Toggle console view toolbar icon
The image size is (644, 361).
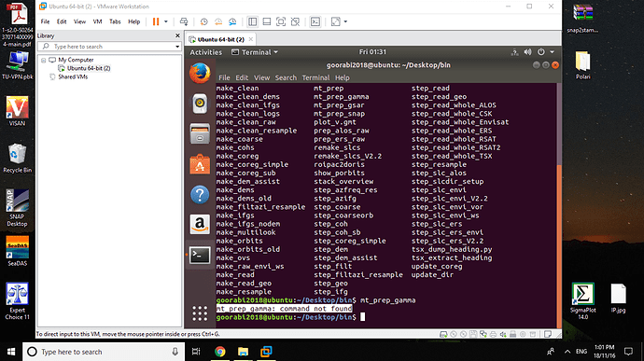click(x=315, y=21)
